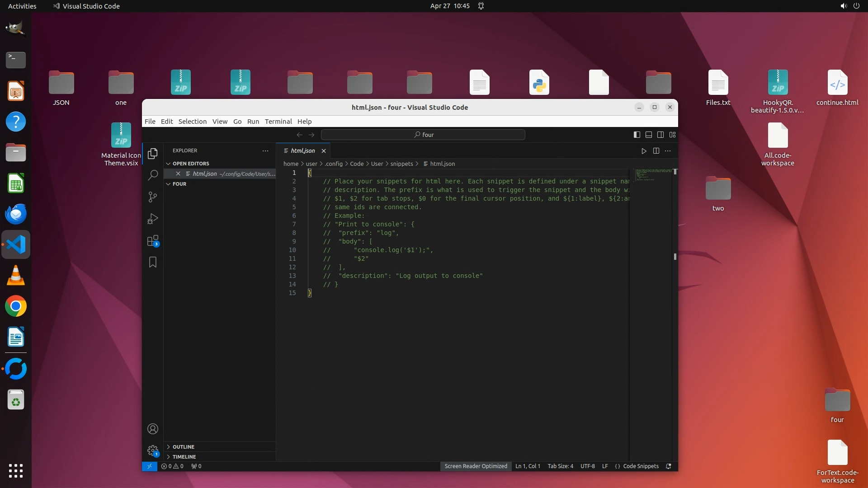Open the Manage gear icon

pos(153,450)
